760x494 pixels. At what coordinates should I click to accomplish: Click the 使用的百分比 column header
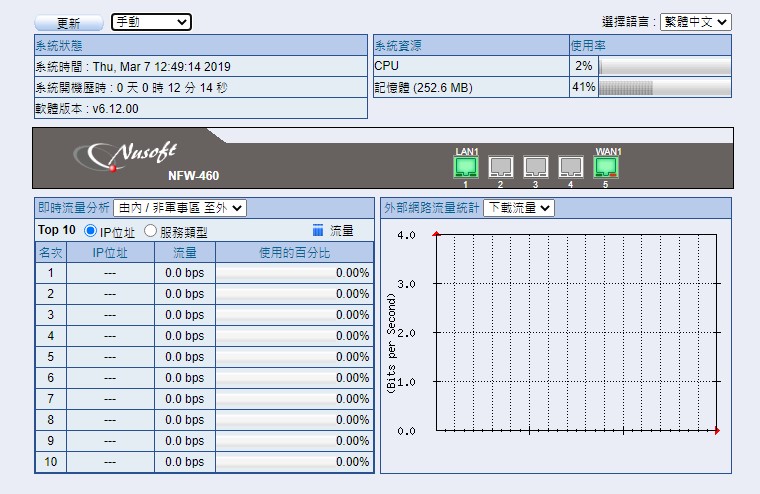click(x=294, y=252)
